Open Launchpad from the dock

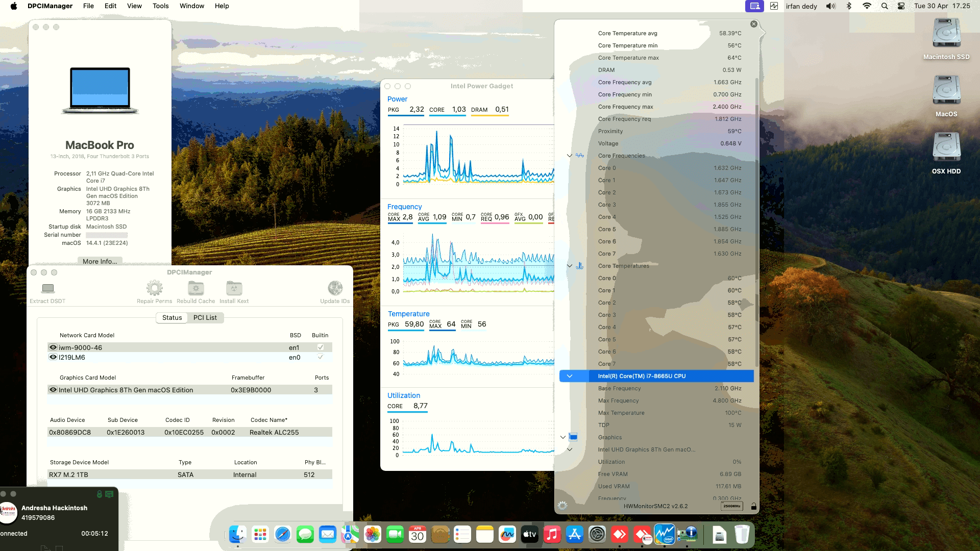pos(260,534)
